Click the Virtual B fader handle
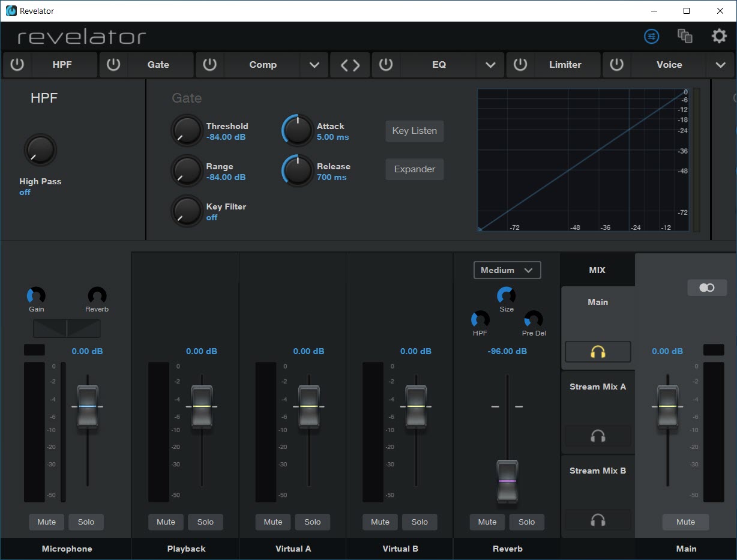 pyautogui.click(x=416, y=406)
